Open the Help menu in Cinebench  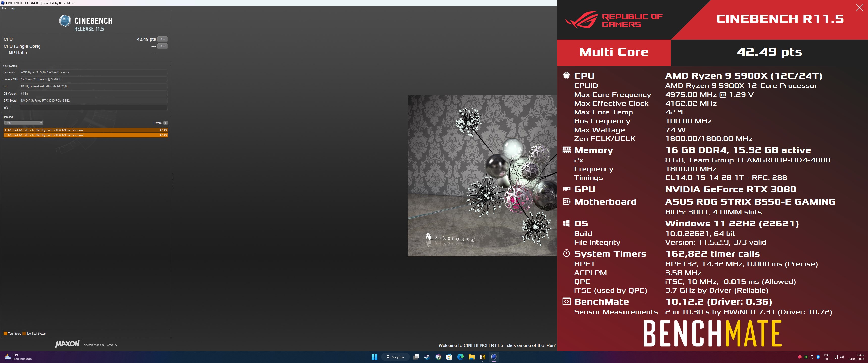tap(12, 8)
